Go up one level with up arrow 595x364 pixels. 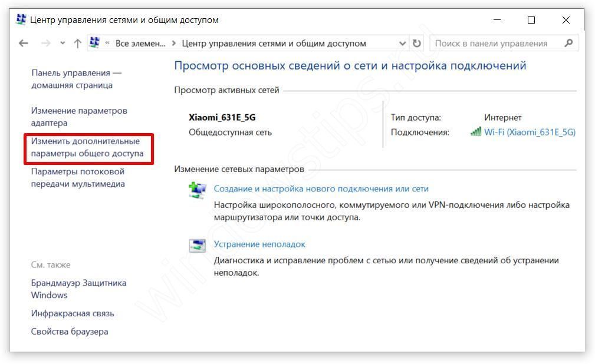77,43
